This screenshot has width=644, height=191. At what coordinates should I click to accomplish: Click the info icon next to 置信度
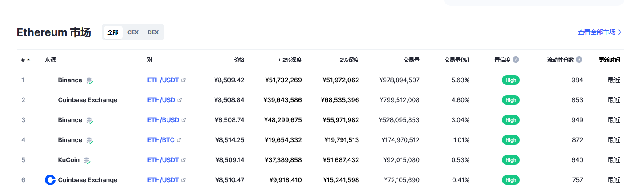tap(516, 60)
